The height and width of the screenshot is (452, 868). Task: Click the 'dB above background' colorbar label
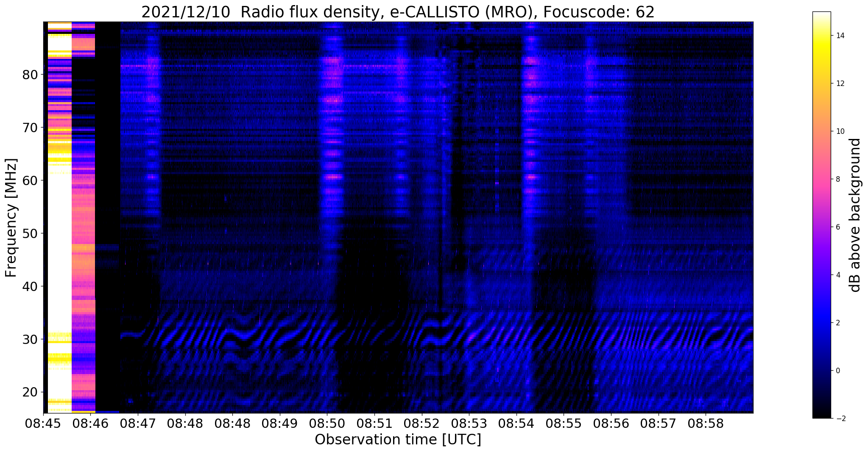(855, 215)
